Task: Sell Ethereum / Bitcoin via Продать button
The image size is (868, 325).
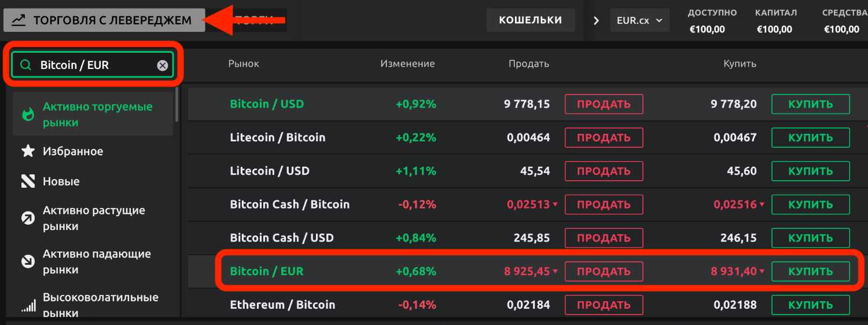Action: pyautogui.click(x=604, y=305)
